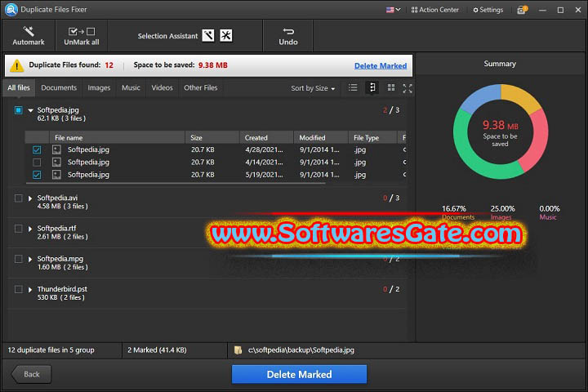Open the Selection Assistant wand tool
The image size is (588, 392).
click(208, 36)
